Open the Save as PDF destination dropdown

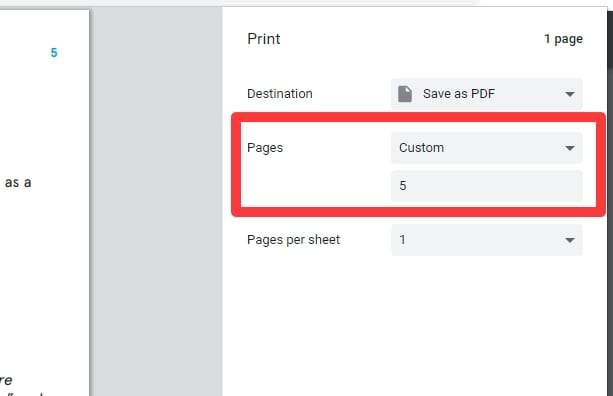pos(487,94)
